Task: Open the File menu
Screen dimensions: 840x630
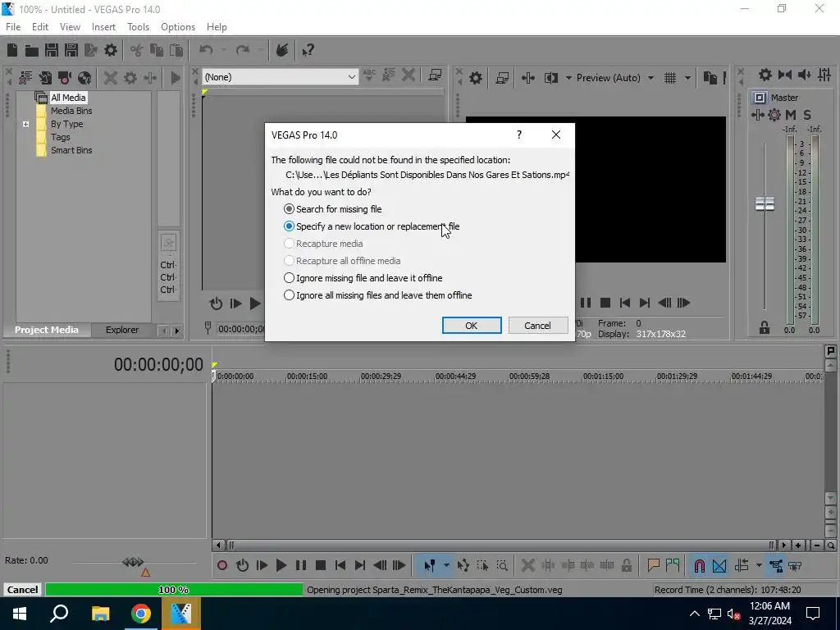Action: point(13,27)
